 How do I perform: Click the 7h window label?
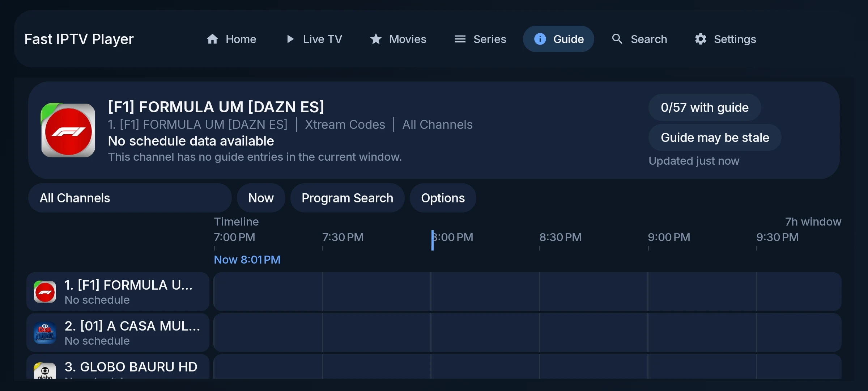pyautogui.click(x=813, y=222)
